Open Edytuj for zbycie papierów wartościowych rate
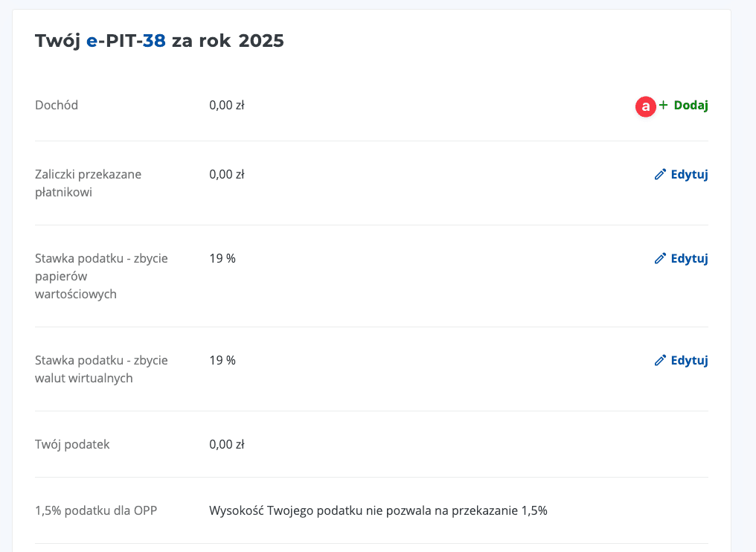 pyautogui.click(x=688, y=258)
